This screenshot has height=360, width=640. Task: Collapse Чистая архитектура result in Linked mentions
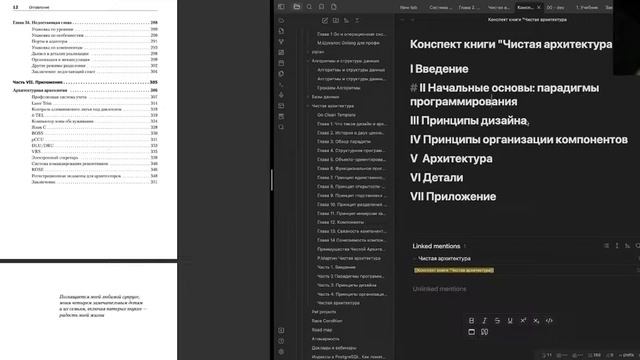[x=415, y=258]
